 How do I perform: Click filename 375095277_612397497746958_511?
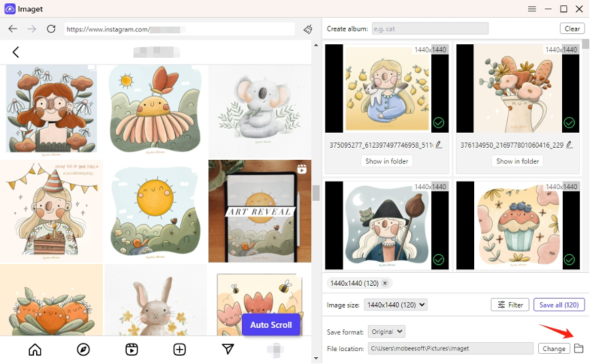click(x=381, y=145)
